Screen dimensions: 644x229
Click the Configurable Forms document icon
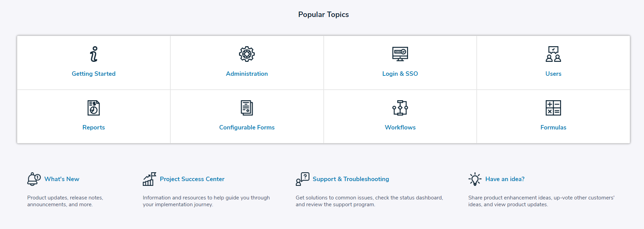(247, 108)
